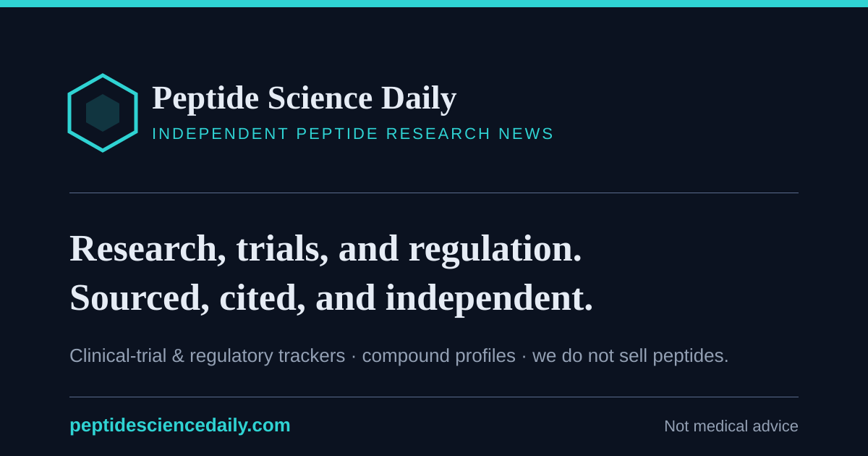
Task: Click the Peptide Science Daily site title
Action: [x=304, y=98]
